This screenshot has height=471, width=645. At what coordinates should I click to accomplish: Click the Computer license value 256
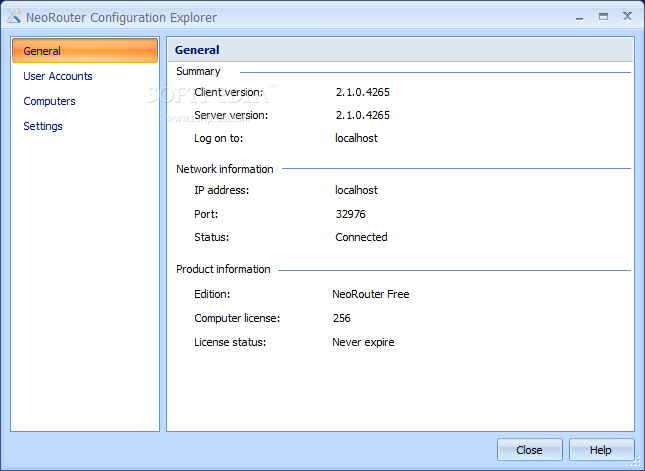pos(341,318)
